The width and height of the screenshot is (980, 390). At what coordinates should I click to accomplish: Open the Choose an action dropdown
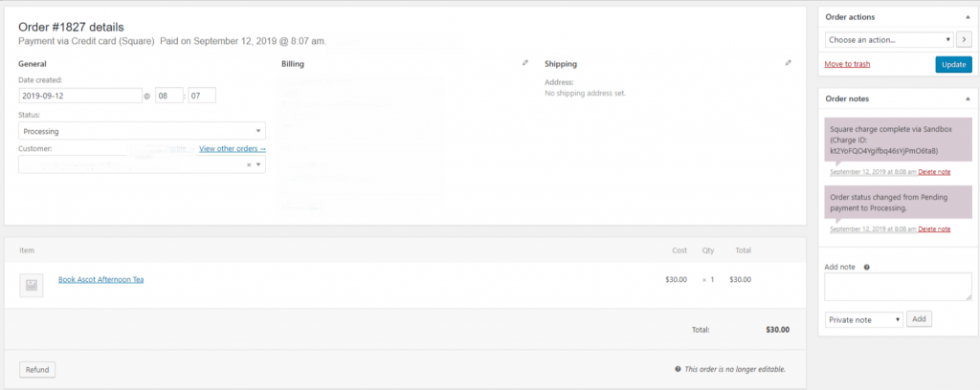point(889,39)
